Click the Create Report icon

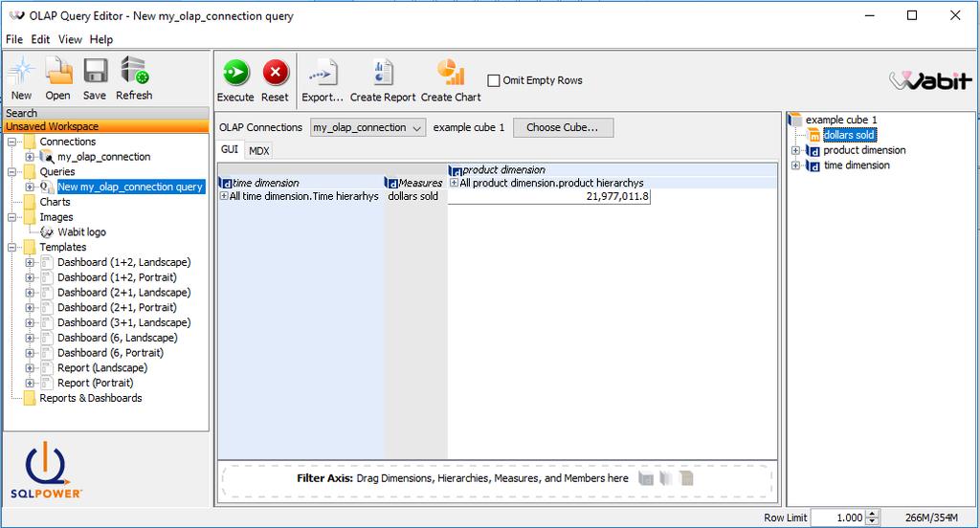(383, 72)
